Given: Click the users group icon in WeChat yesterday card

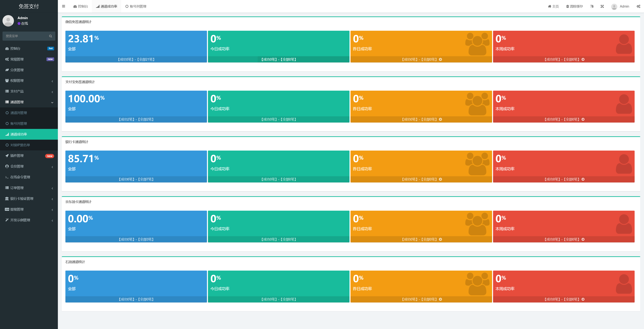Looking at the screenshot, I should tap(477, 44).
